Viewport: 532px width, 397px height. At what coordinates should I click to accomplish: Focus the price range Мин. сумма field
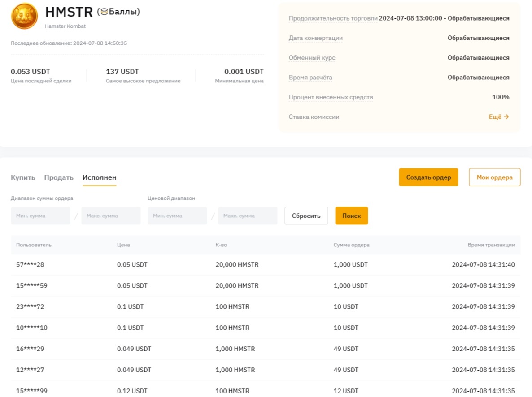177,216
